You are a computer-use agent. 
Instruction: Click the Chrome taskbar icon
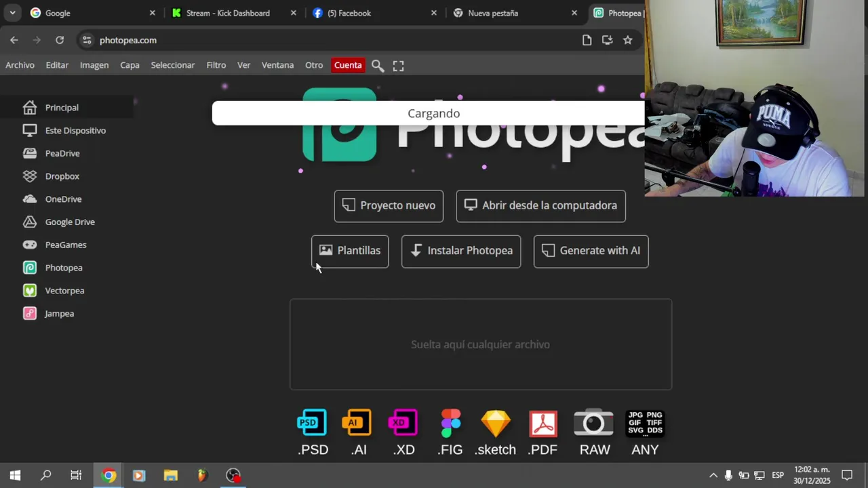(108, 475)
